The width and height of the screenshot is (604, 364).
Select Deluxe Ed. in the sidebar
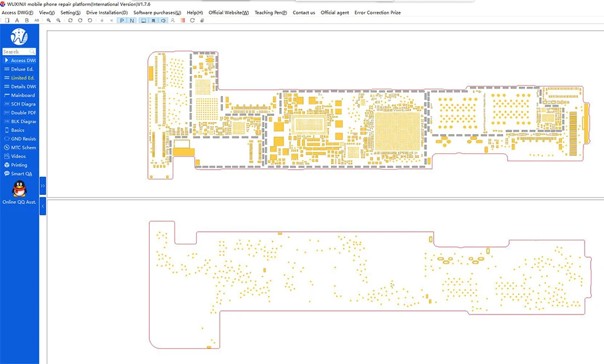19,69
